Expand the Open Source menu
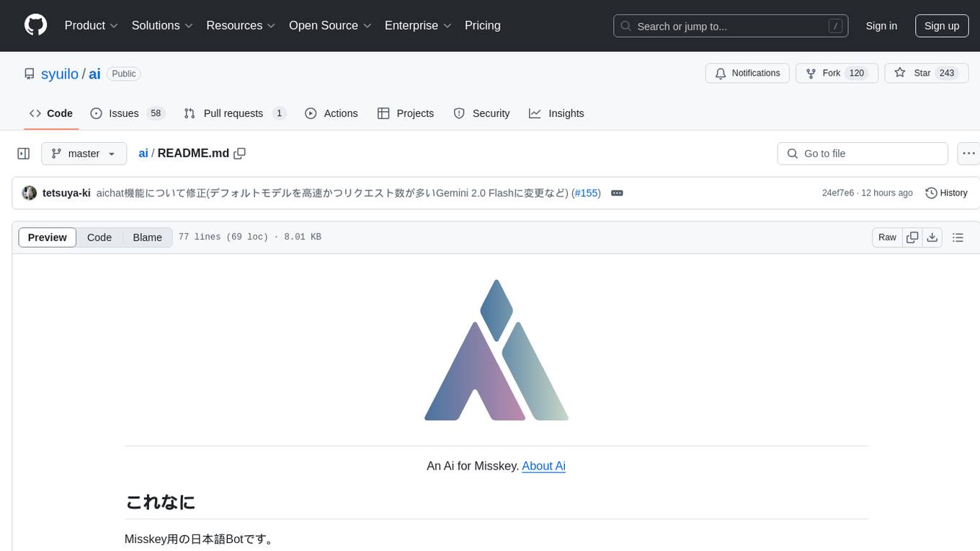Screen dimensions: 980x551 pyautogui.click(x=330, y=25)
